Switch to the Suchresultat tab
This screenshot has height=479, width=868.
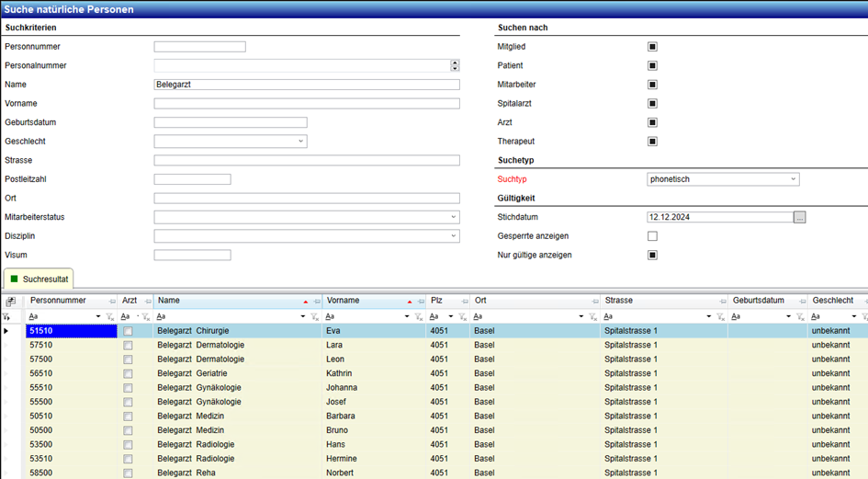point(38,279)
